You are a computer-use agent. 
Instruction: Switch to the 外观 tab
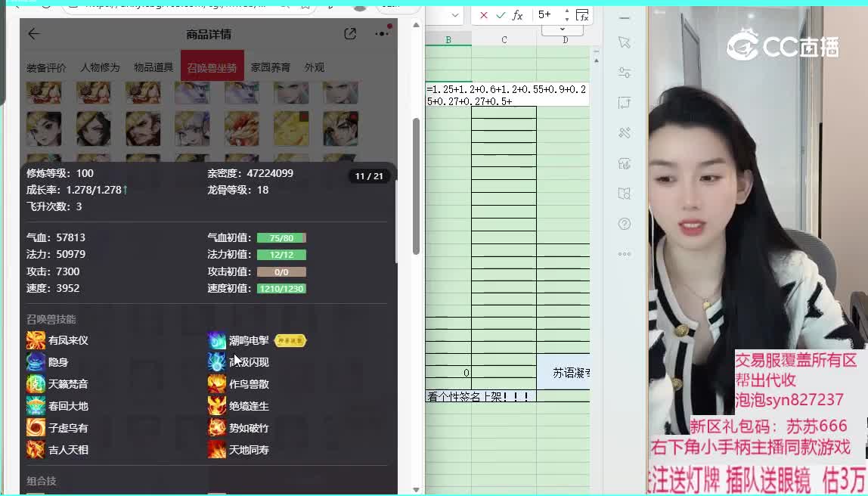[315, 67]
